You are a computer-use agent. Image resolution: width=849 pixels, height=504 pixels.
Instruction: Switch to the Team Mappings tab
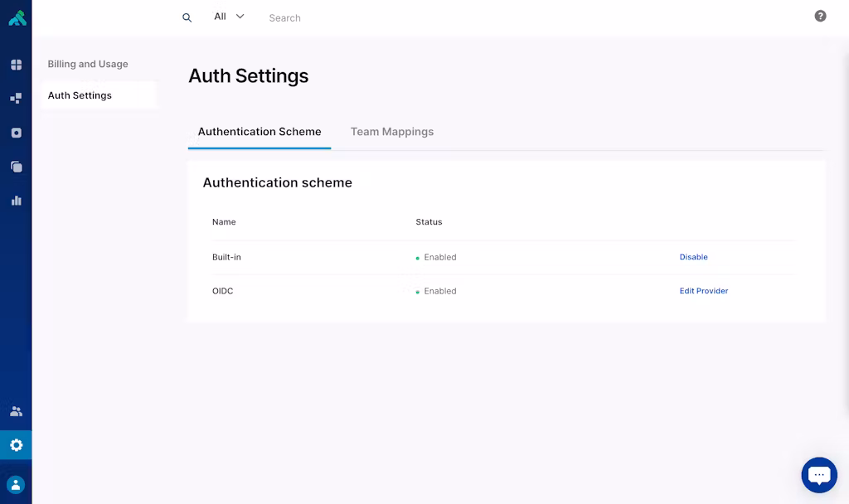coord(391,132)
